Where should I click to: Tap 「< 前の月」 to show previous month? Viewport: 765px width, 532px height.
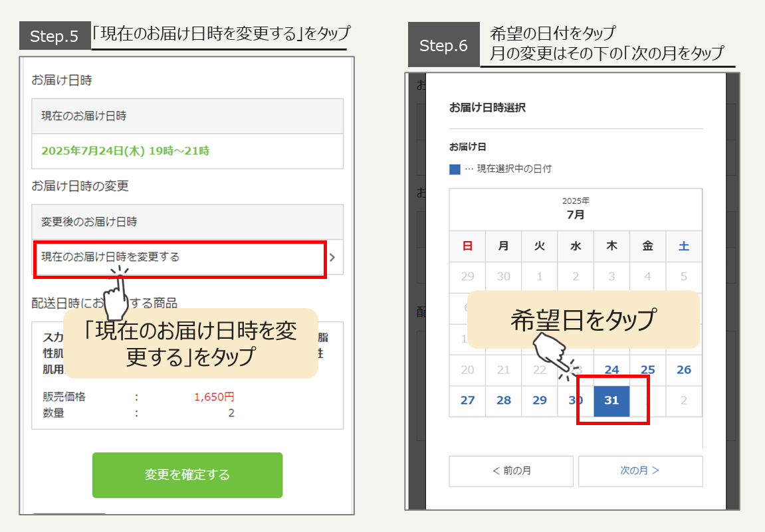[x=510, y=471]
